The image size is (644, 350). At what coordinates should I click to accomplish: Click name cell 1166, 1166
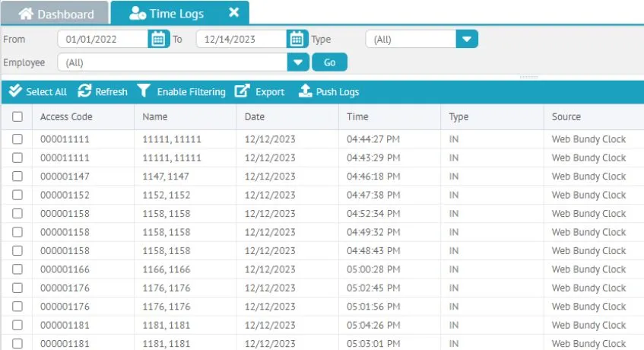[x=167, y=269]
